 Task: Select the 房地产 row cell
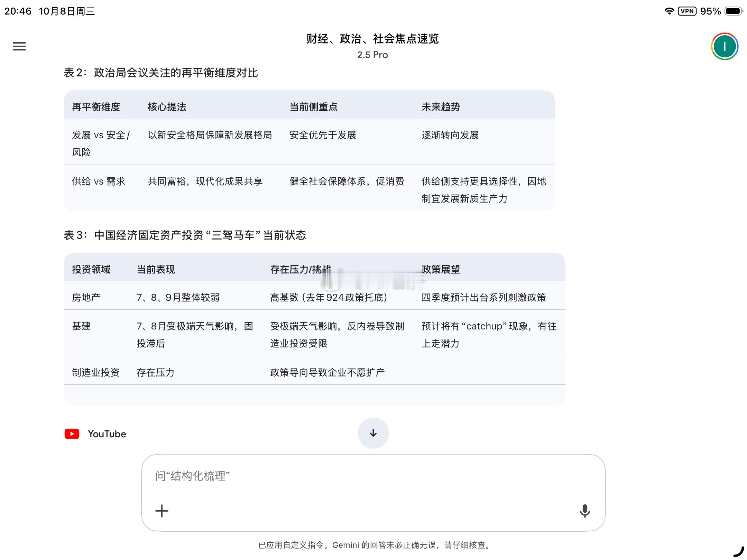[x=86, y=297]
